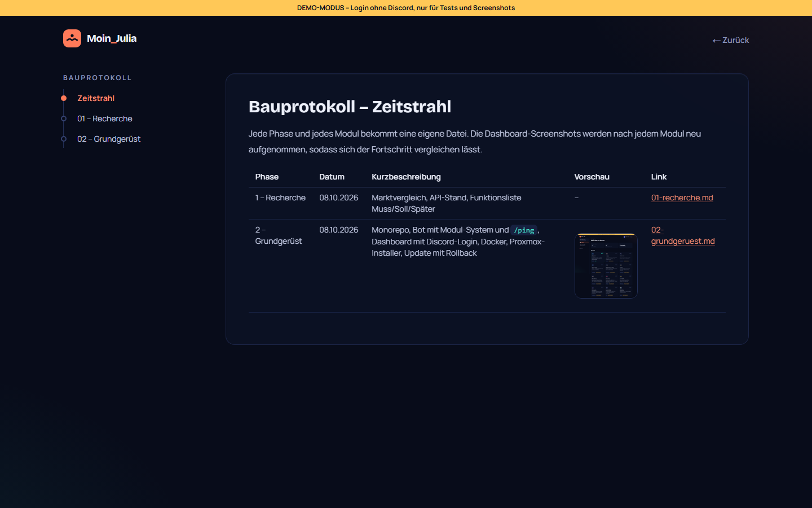Open the 01-recherche.md link
Viewport: 812px width, 508px height.
click(x=682, y=198)
